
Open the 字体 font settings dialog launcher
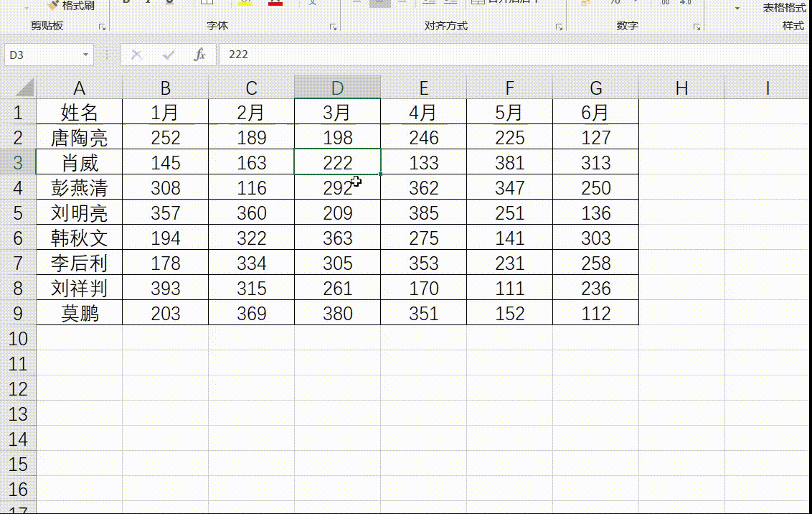[333, 27]
